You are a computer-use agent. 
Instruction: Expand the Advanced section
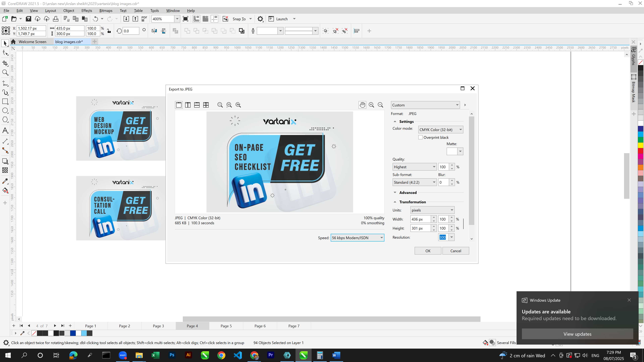click(x=395, y=193)
